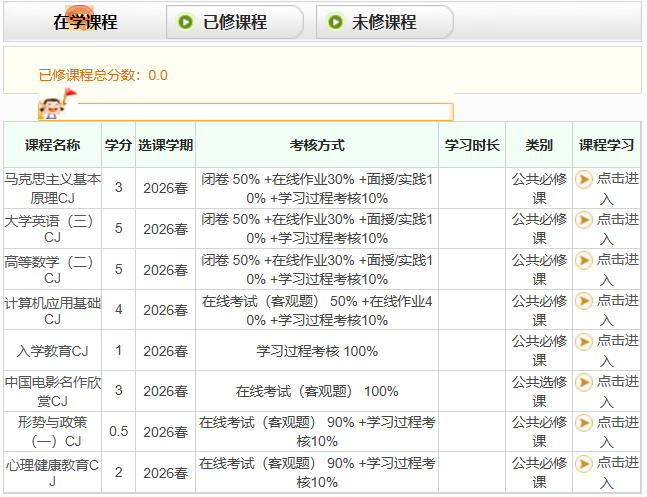Click the arrow icon for 高等数学（二）CJ

click(584, 261)
